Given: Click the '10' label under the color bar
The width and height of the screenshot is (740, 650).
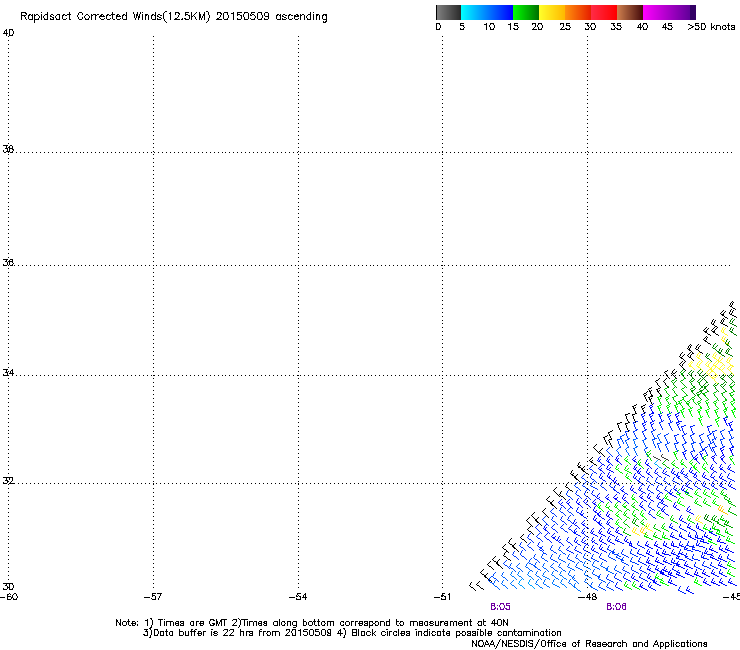Looking at the screenshot, I should pyautogui.click(x=489, y=27).
